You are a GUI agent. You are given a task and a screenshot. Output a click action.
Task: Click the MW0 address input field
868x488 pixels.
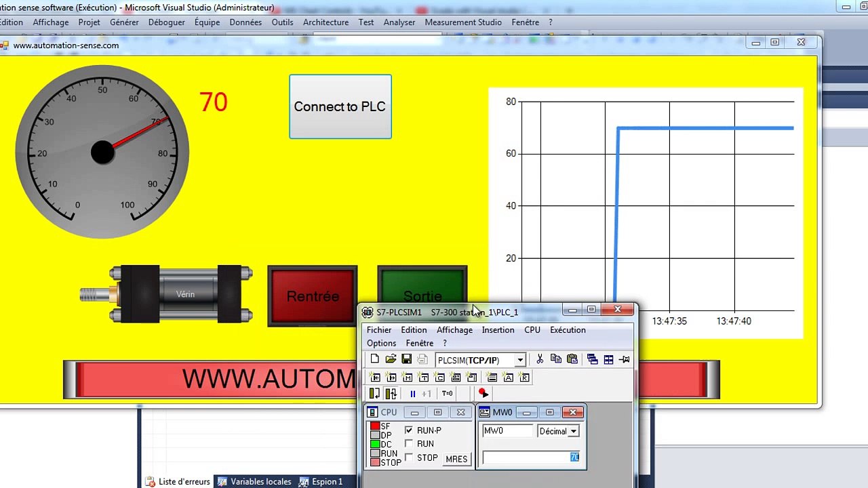tap(508, 431)
